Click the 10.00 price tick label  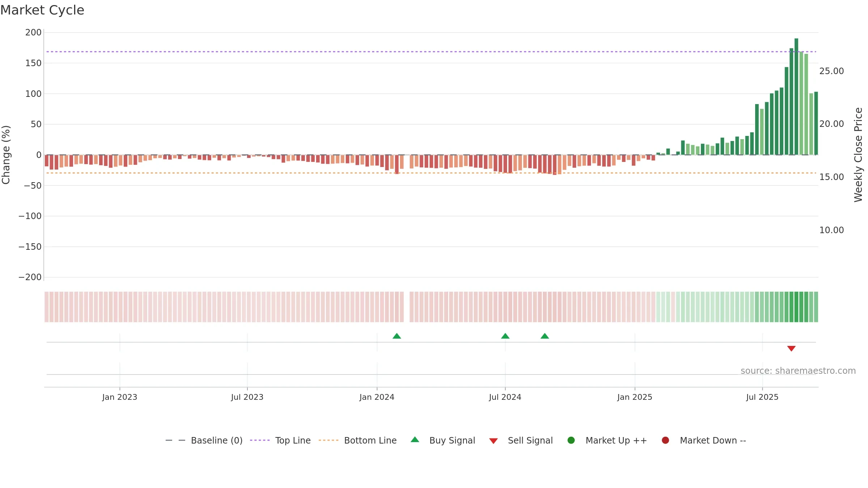[x=831, y=230]
